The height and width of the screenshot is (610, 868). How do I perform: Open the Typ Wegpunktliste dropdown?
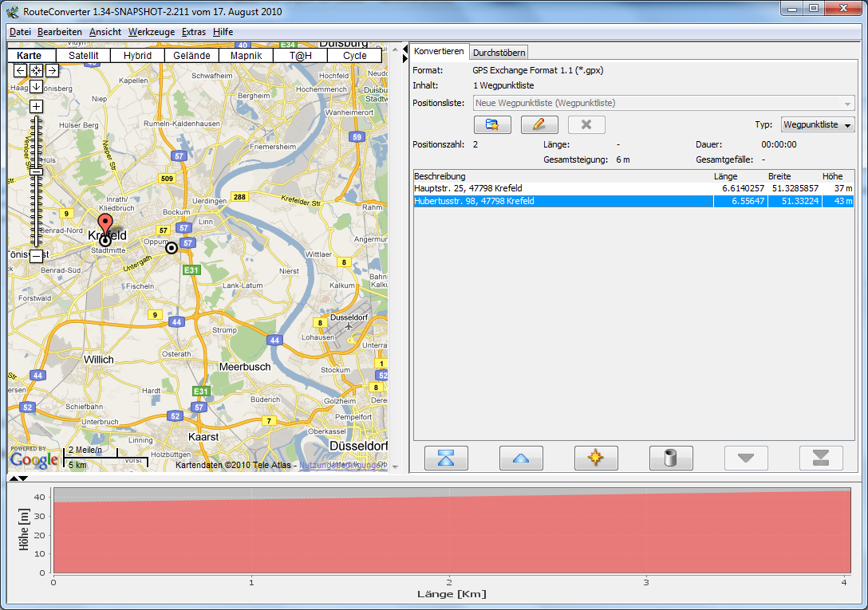coord(817,125)
